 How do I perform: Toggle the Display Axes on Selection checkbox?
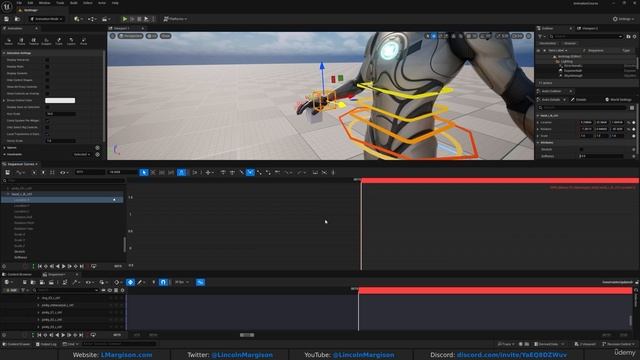click(47, 107)
